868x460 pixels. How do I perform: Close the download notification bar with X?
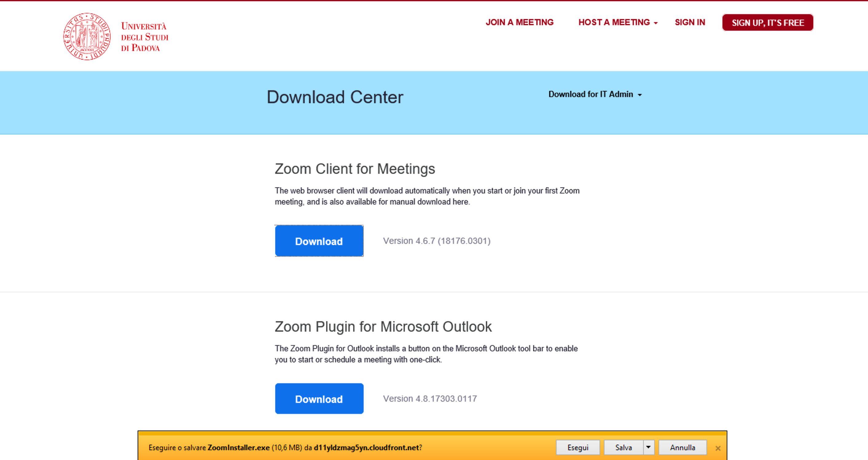[x=718, y=448]
